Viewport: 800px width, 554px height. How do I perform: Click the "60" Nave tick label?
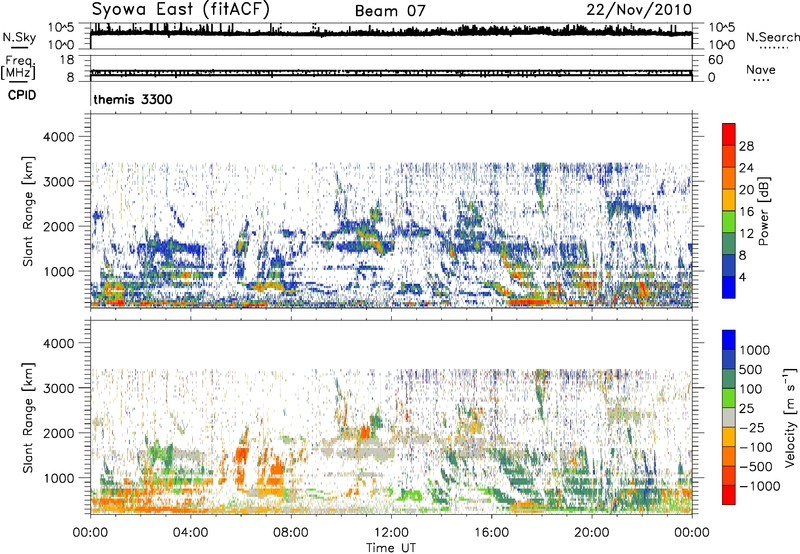click(x=715, y=60)
